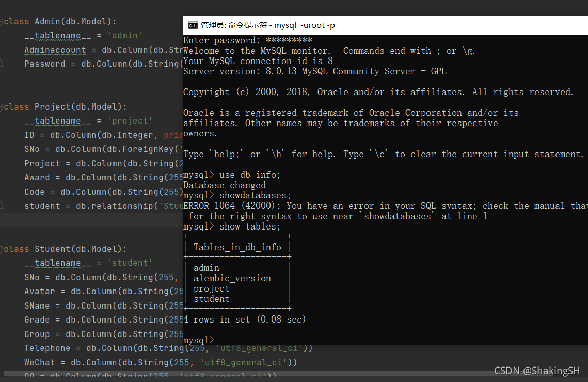588x382 pixels.
Task: Click the 'SNo = db.Column(db.String(255,' line
Action: click(x=101, y=277)
